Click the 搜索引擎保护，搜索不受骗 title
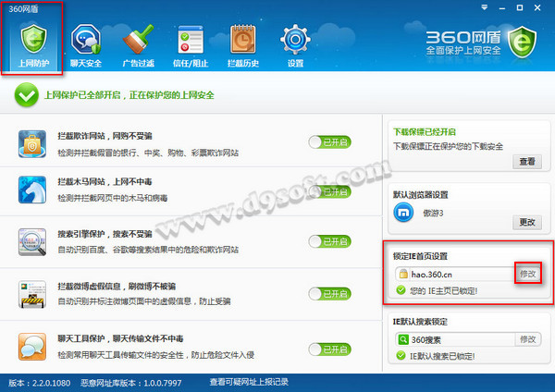 point(105,234)
